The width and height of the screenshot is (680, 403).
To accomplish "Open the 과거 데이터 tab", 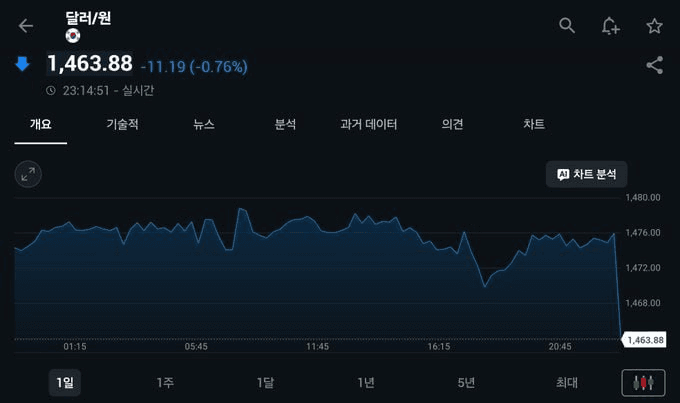I will pos(368,125).
